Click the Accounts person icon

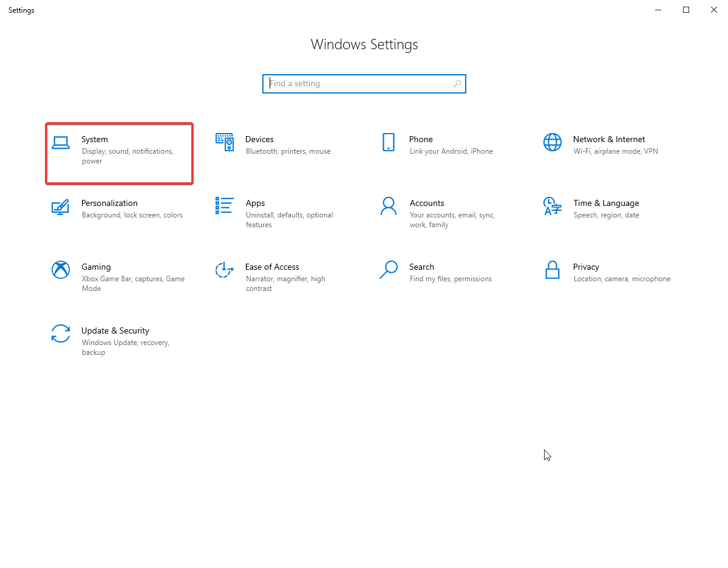point(389,206)
